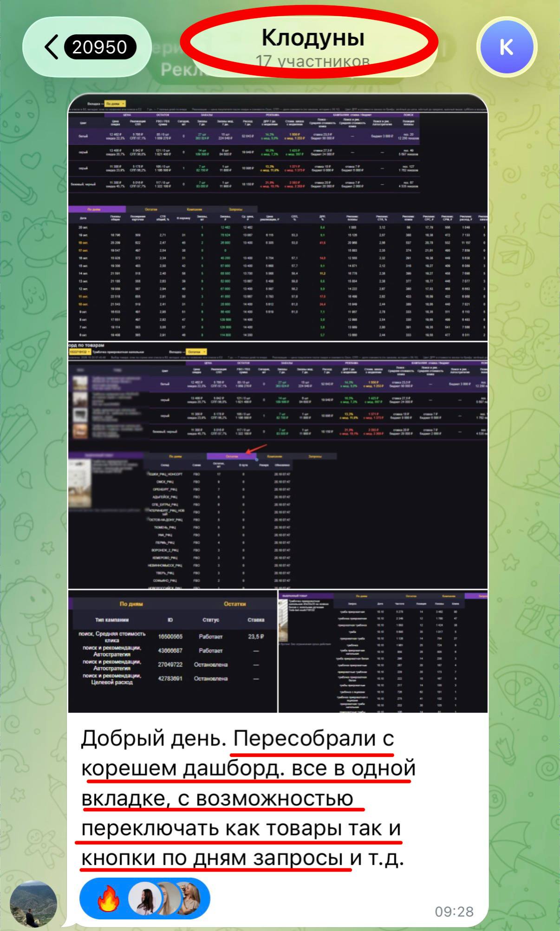The width and height of the screenshot is (560, 931).
Task: Tap campaign ID 42783691
Action: pos(170,678)
